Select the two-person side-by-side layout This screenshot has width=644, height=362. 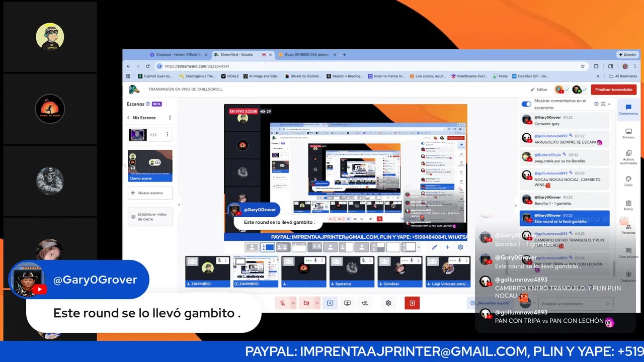[x=283, y=247]
